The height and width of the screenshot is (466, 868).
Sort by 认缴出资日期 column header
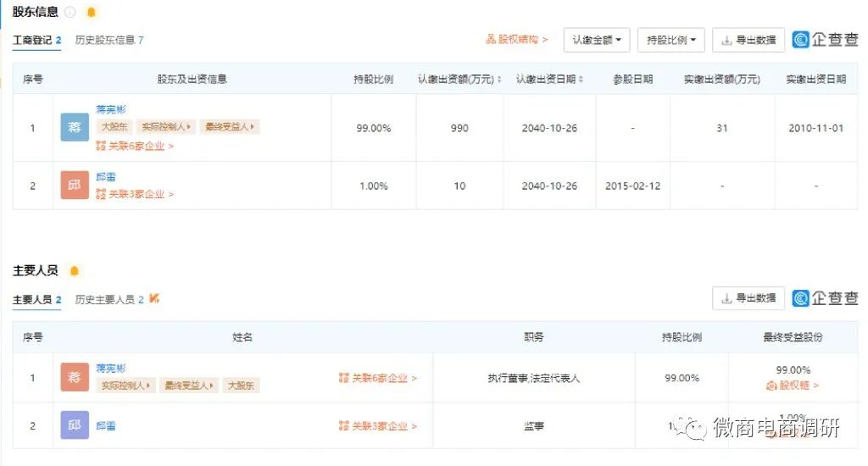[x=549, y=79]
